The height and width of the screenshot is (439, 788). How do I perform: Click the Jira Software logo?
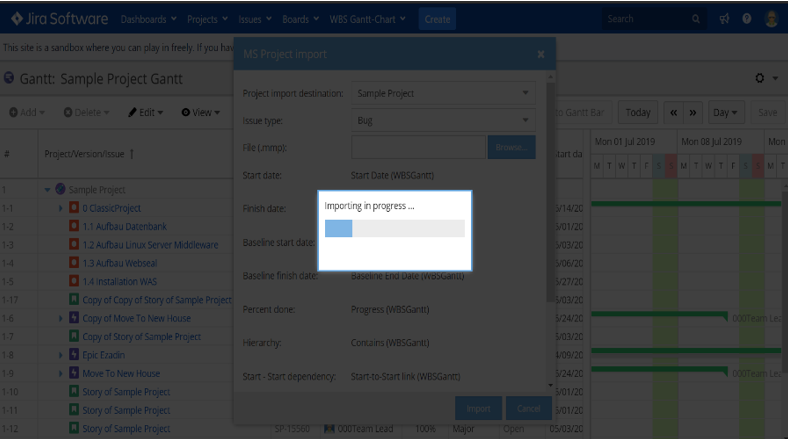point(59,19)
